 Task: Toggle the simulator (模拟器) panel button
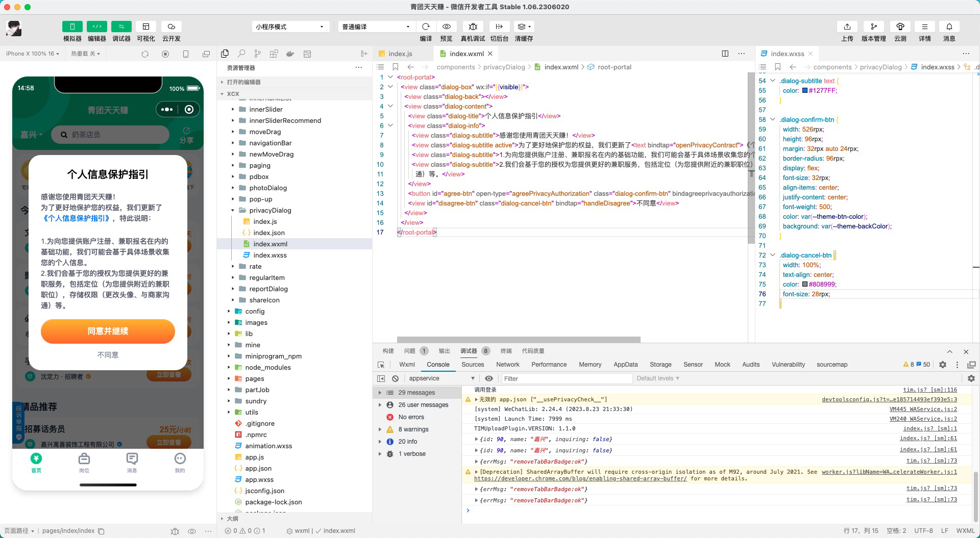tap(72, 27)
